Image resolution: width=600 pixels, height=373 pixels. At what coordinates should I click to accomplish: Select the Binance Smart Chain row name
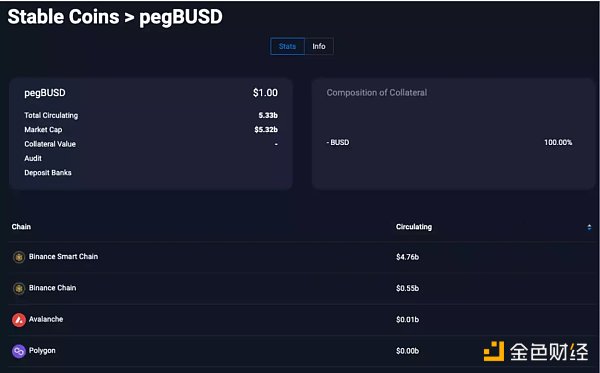(x=64, y=257)
